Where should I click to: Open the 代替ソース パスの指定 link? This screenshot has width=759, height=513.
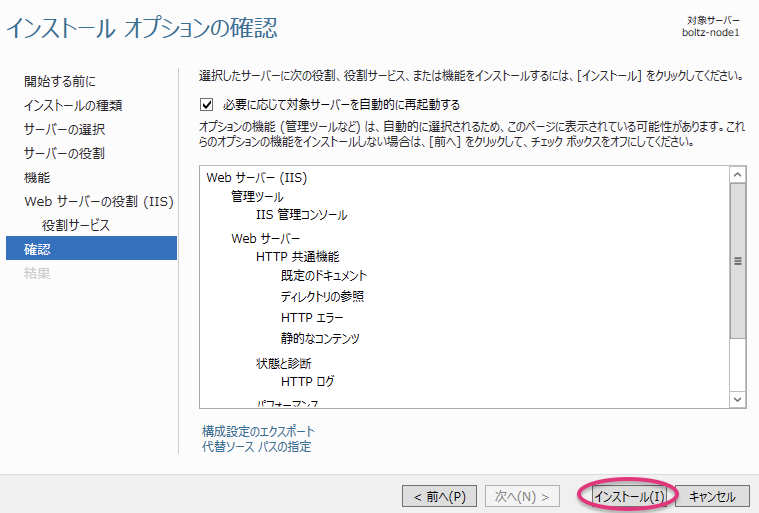pyautogui.click(x=257, y=446)
